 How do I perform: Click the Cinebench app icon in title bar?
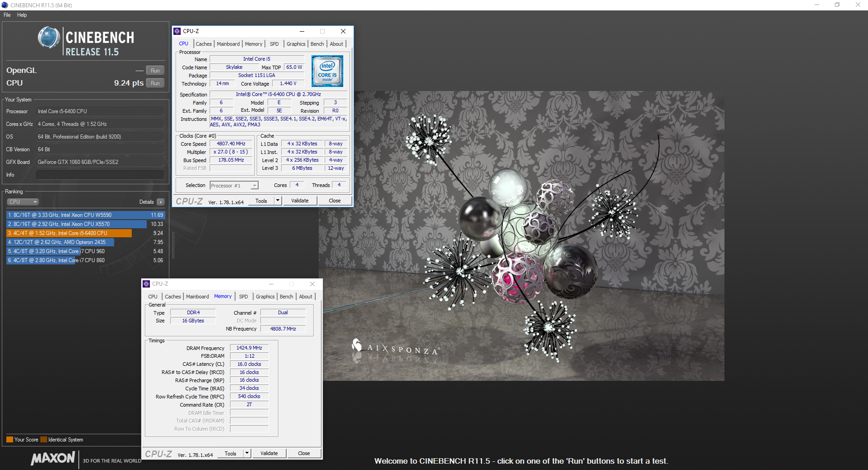(x=5, y=5)
